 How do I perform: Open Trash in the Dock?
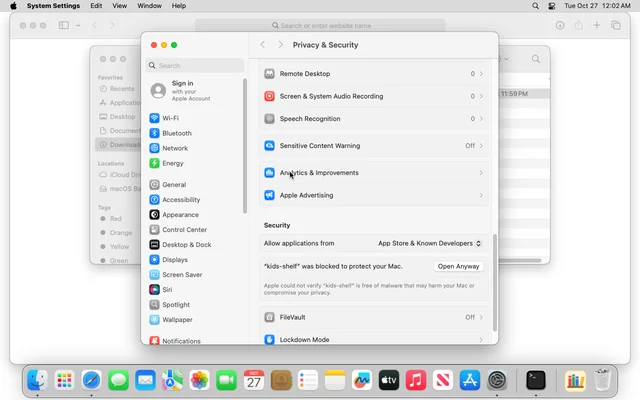(602, 380)
